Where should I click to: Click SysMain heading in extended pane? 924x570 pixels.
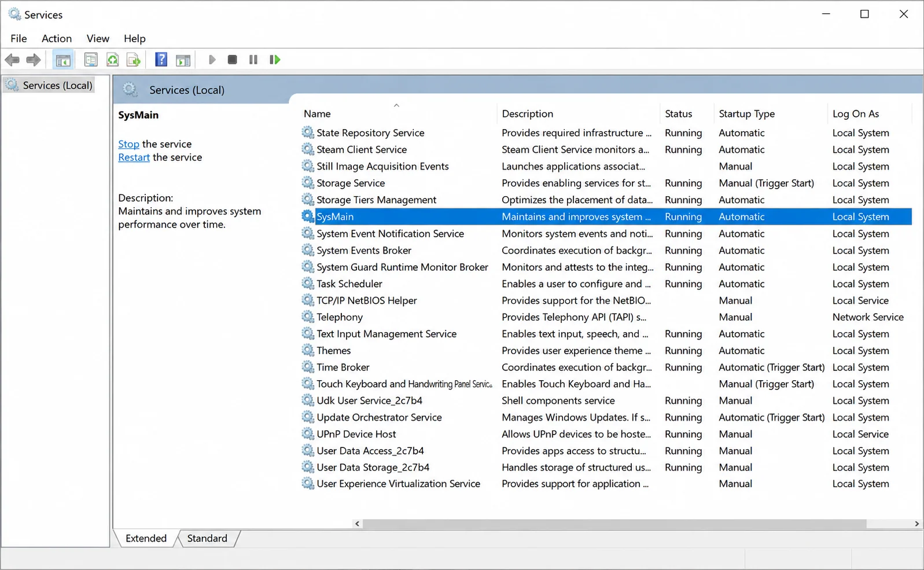138,115
